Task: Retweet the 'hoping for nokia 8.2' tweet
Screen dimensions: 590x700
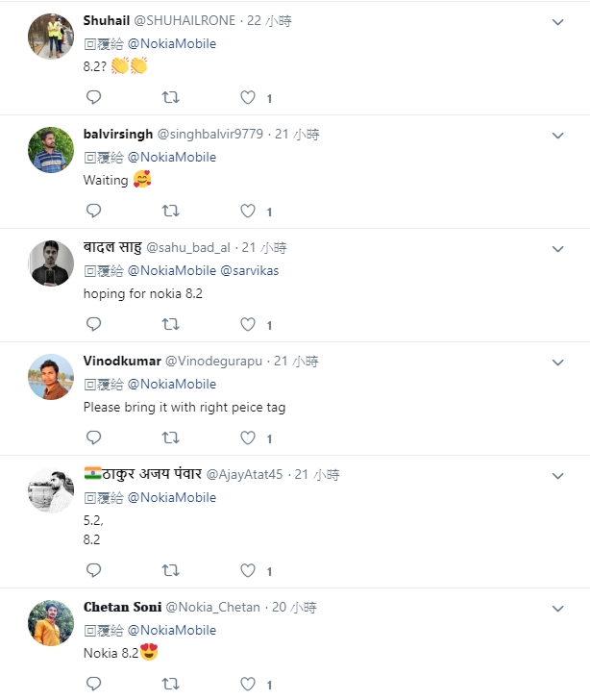Action: [170, 324]
